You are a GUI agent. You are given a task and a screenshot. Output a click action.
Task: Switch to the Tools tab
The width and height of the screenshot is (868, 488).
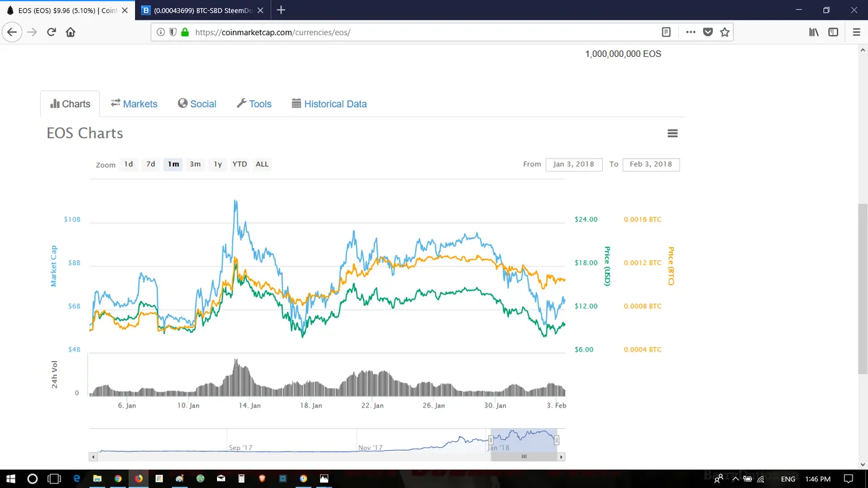[x=254, y=104]
